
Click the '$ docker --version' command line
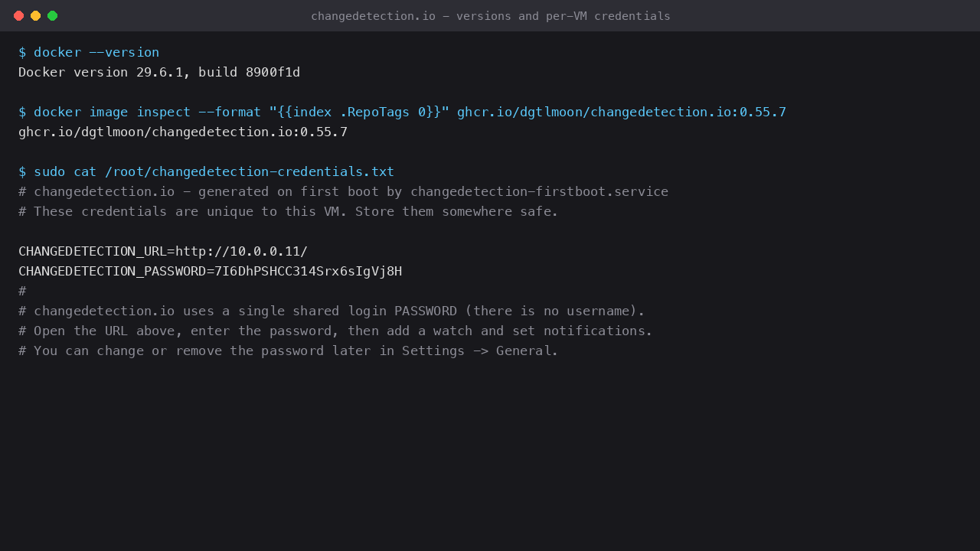click(89, 52)
